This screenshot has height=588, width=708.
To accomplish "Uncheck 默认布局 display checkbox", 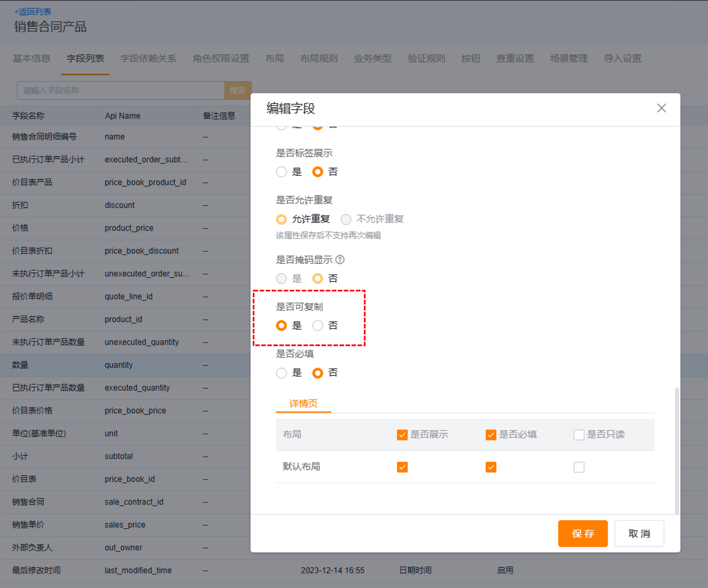I will (x=402, y=467).
